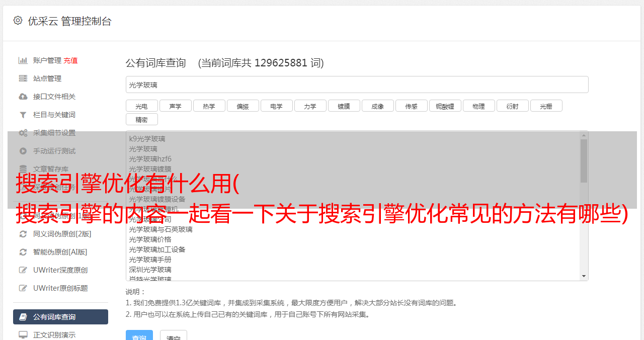This screenshot has width=644, height=340.
Task: Click the 清空 clear button
Action: coord(174,335)
